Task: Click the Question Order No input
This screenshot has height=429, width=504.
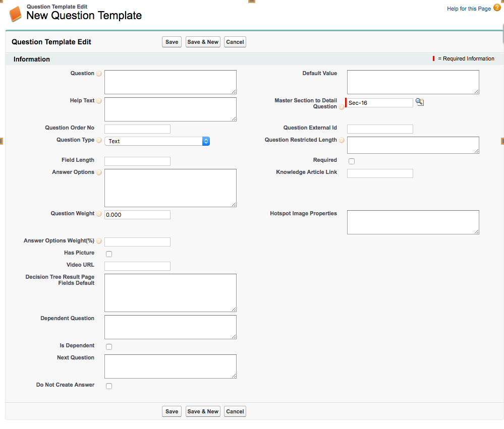Action: coord(137,129)
